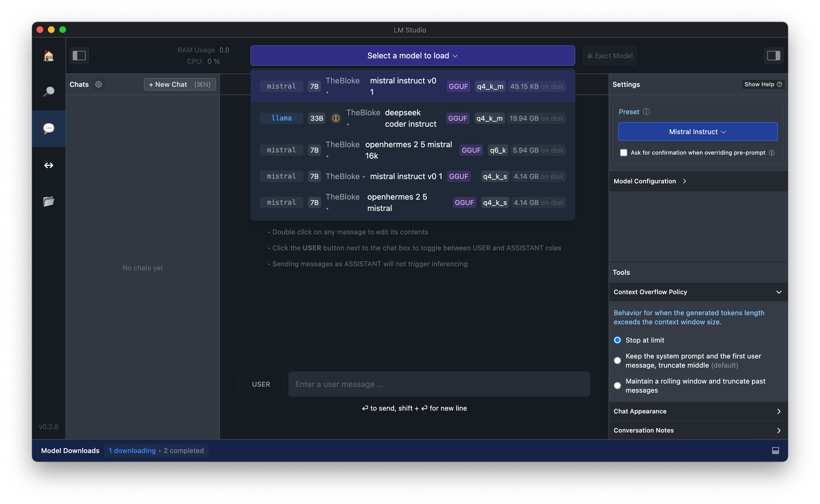Open the Mistral Instruct preset dropdown

pyautogui.click(x=698, y=132)
